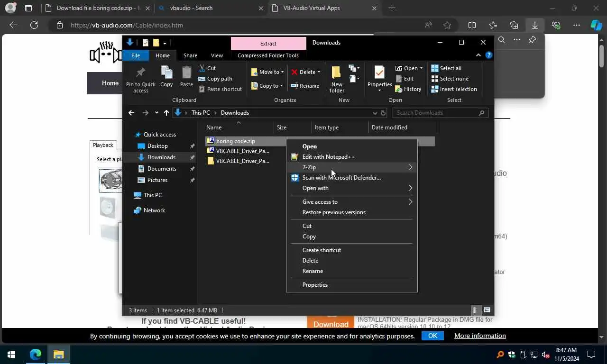Expand recent locations dropdown arrow
Image resolution: width=607 pixels, height=364 pixels.
click(156, 113)
